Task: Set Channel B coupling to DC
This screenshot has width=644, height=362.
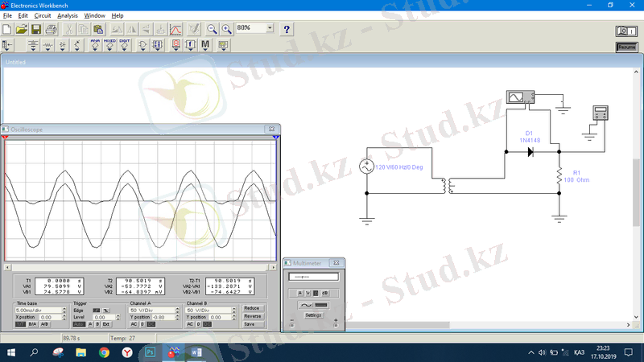Action: pos(207,324)
